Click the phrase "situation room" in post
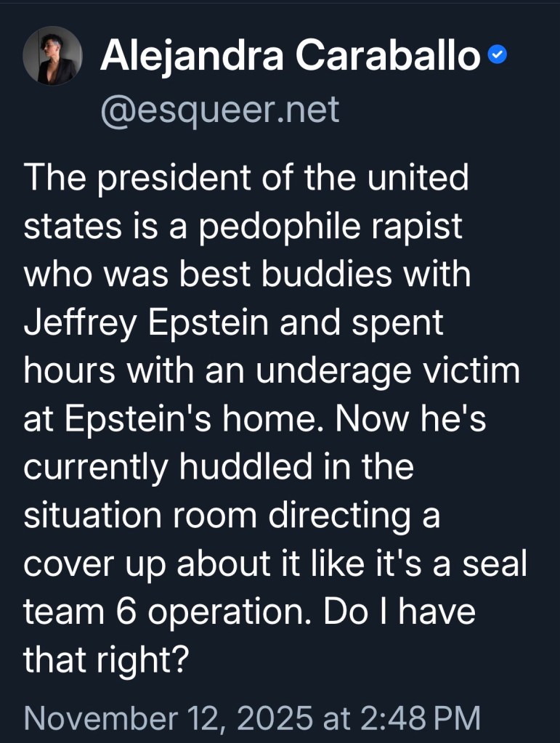The image size is (560, 743). click(x=140, y=514)
